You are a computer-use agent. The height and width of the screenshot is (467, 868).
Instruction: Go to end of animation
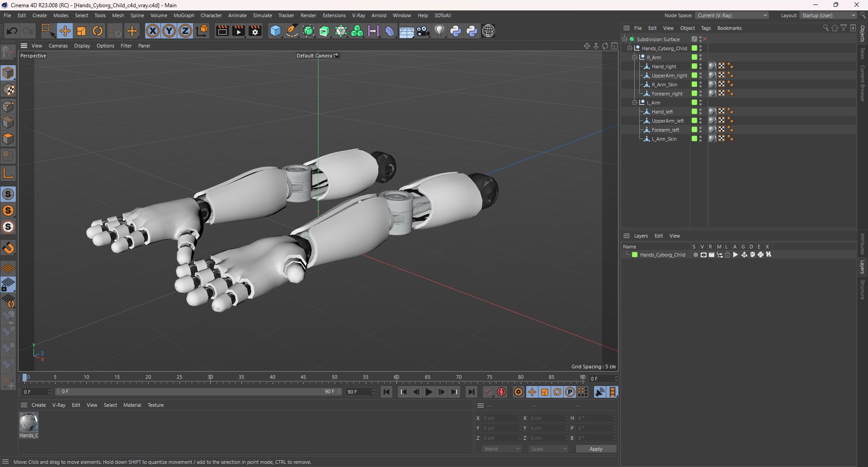[471, 392]
